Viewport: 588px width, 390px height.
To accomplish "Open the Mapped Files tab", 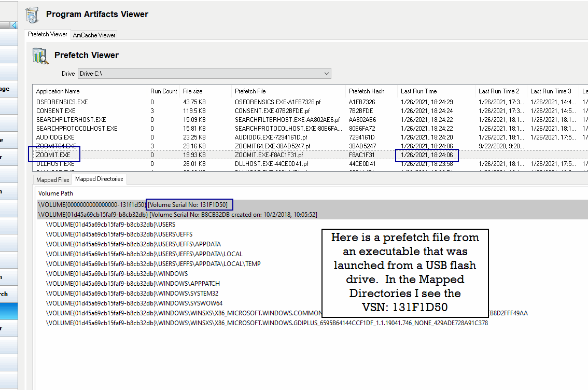I will (53, 180).
